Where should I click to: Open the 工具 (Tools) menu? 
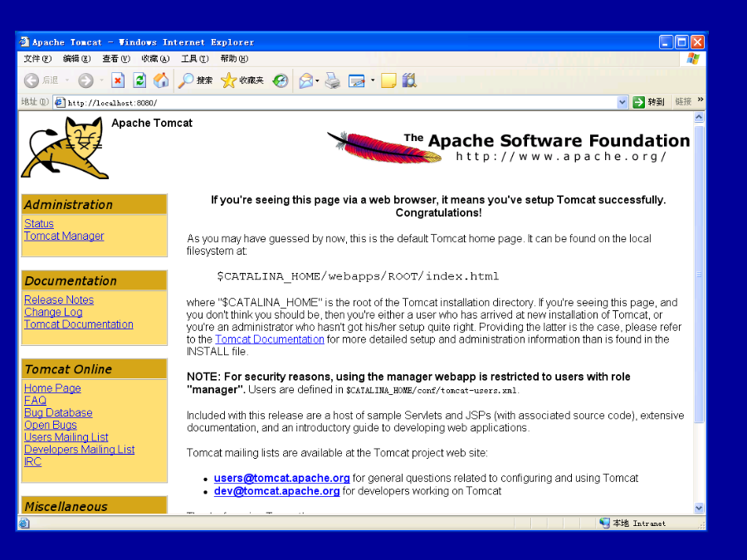click(x=194, y=59)
